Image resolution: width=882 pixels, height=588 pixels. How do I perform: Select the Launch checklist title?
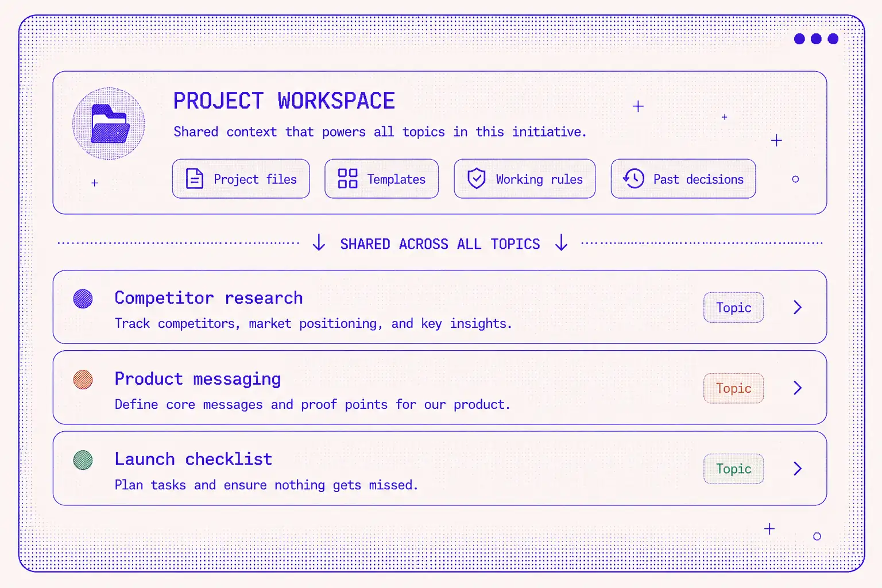pos(193,459)
